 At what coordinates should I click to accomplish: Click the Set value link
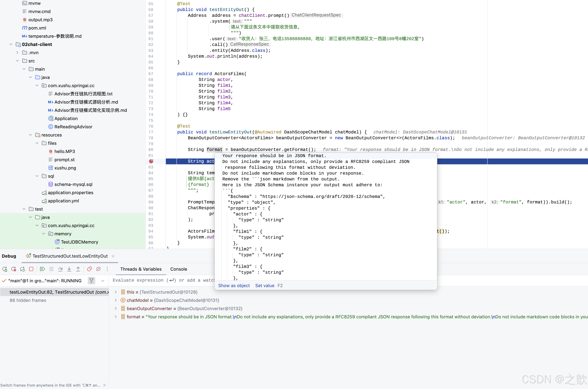point(264,286)
